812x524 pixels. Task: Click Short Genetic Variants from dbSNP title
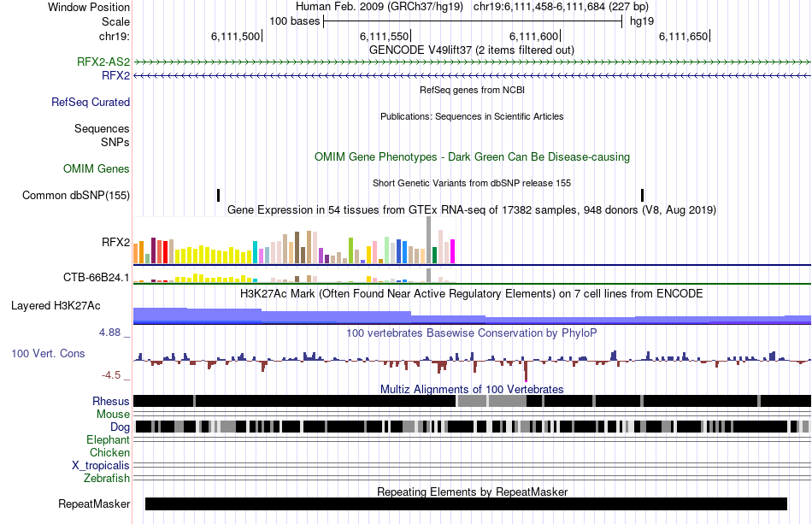[x=472, y=183]
